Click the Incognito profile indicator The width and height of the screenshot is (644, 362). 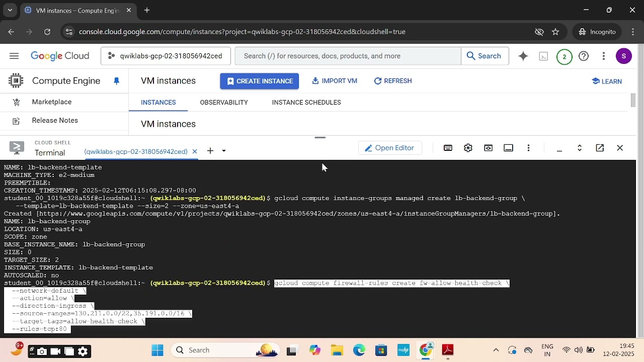click(x=597, y=32)
